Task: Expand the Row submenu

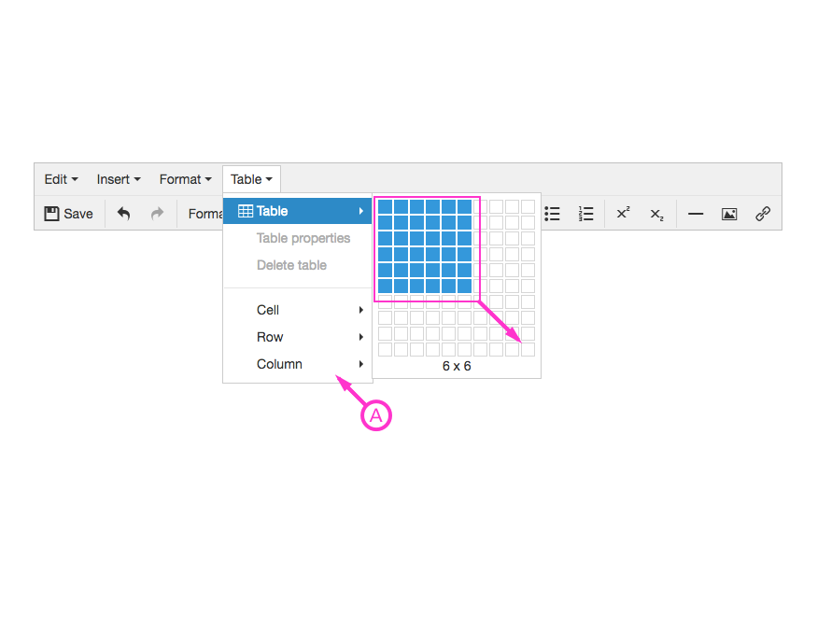Action: tap(270, 337)
